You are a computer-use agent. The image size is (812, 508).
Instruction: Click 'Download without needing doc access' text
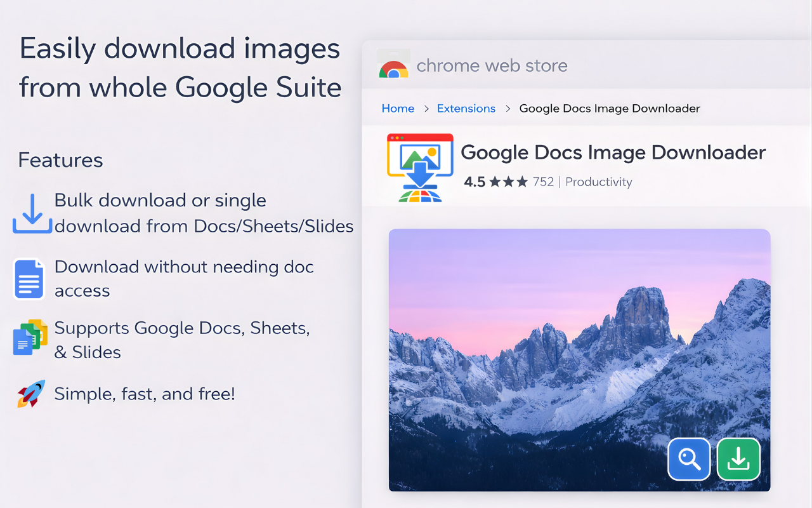pyautogui.click(x=184, y=279)
